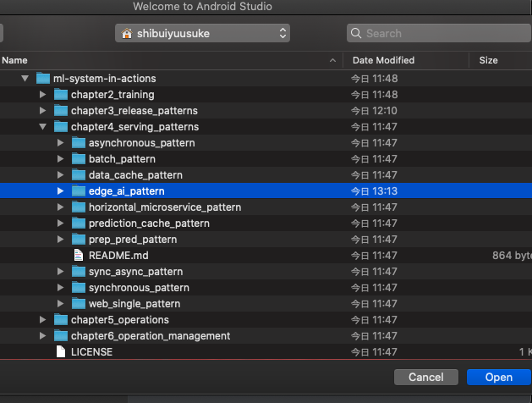Select the synchronous_pattern folder name

click(139, 288)
